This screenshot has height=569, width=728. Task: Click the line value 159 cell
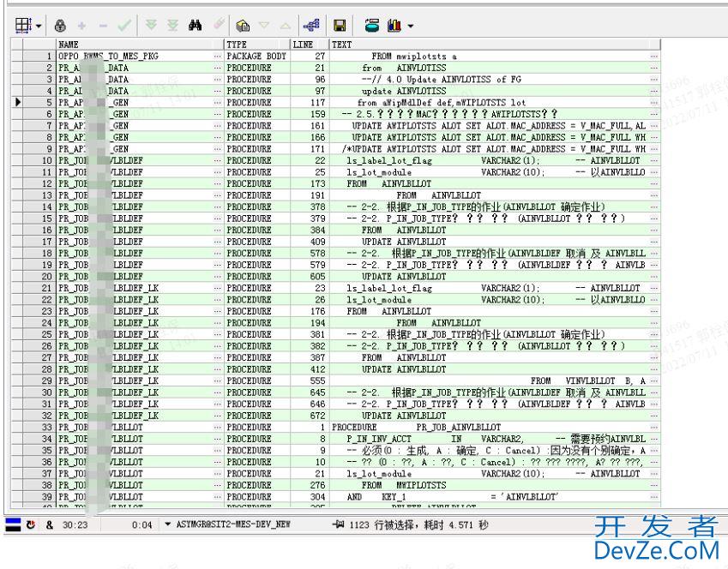310,114
